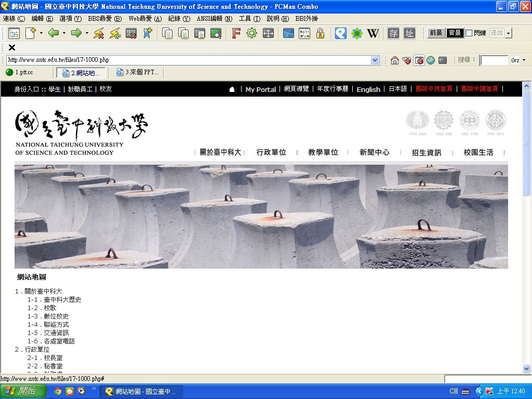Open forward button history dropdown arrow
Image resolution: width=532 pixels, height=399 pixels.
pyautogui.click(x=87, y=33)
